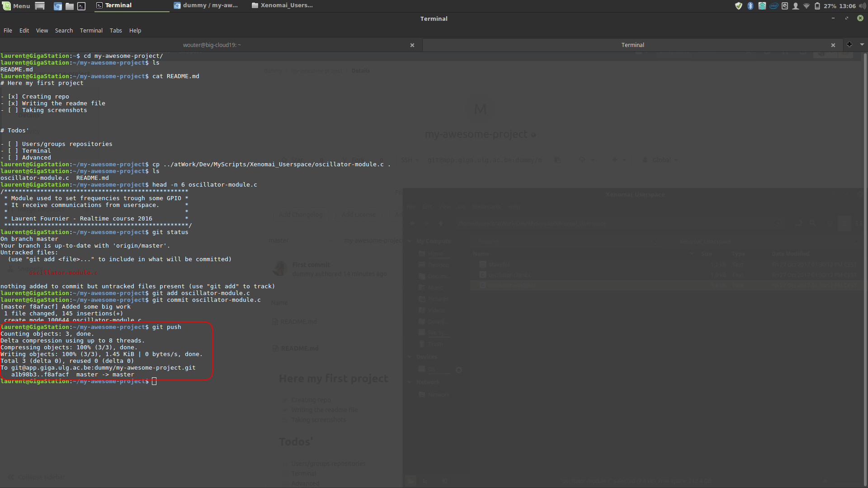This screenshot has height=488, width=868.
Task: Open the user applet in tray
Action: pos(796,6)
